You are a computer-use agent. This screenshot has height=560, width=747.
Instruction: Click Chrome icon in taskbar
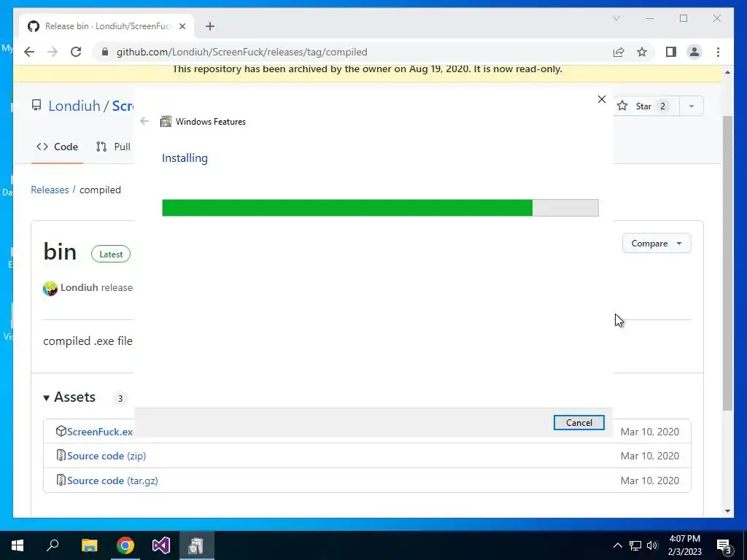tap(125, 545)
